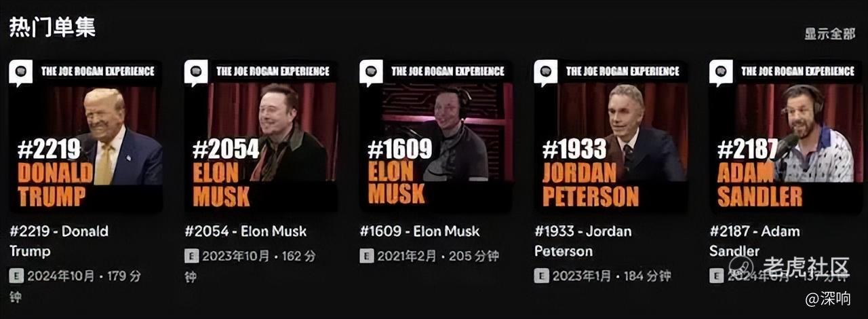Click the '#1609 - Elon Musk' title text

click(420, 231)
